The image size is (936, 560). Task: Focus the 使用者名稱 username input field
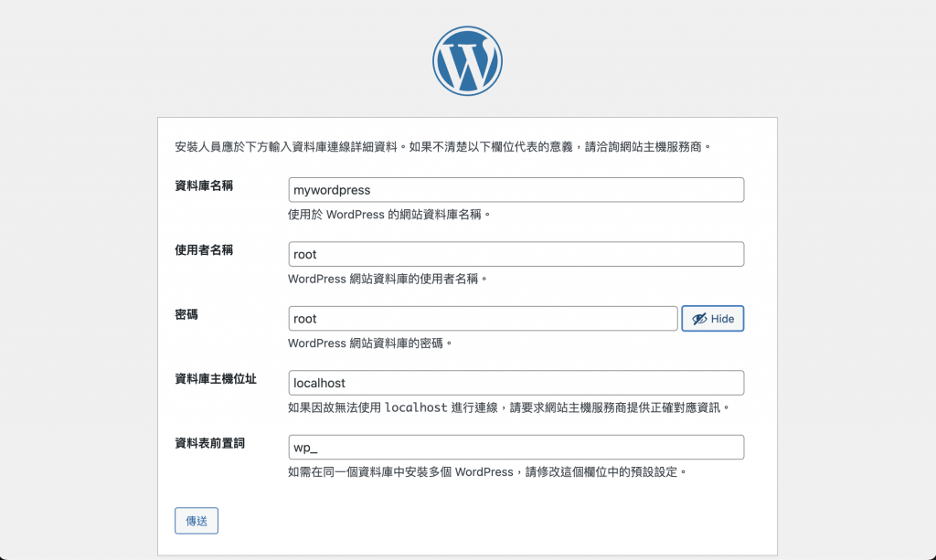pos(516,254)
